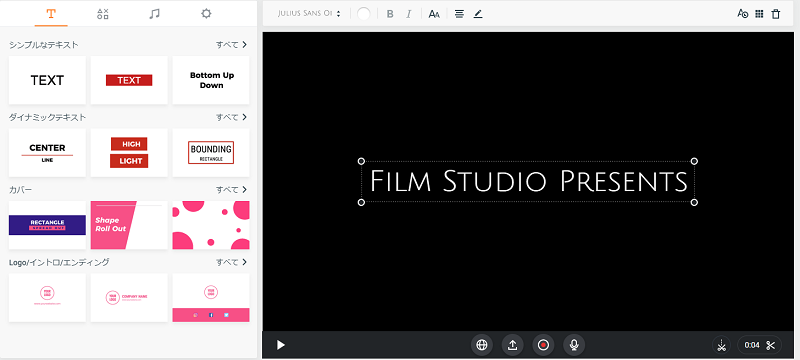Open the white text color swatch
This screenshot has width=800, height=360.
(x=364, y=14)
